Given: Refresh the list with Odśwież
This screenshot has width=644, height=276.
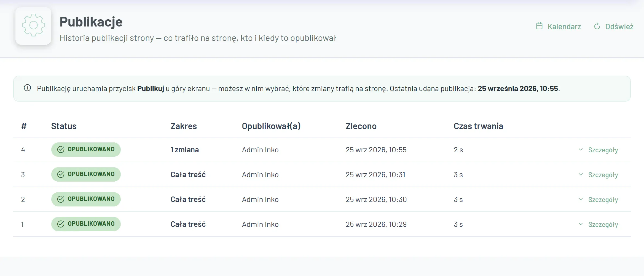Looking at the screenshot, I should click(x=614, y=26).
